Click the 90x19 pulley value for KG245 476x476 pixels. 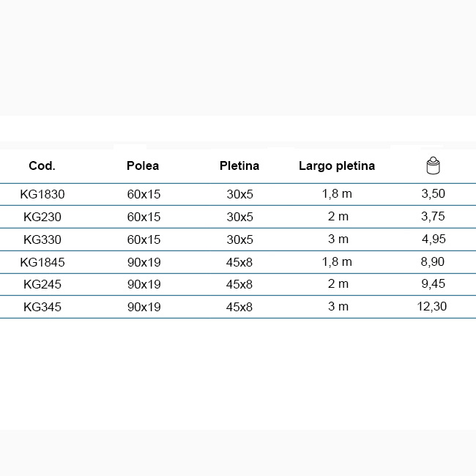pyautogui.click(x=144, y=284)
